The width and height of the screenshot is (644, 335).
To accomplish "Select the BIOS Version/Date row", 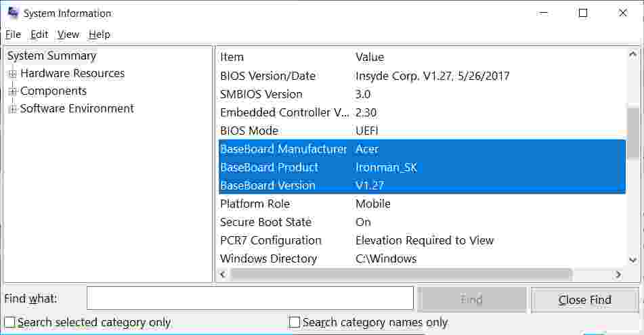I will point(422,76).
